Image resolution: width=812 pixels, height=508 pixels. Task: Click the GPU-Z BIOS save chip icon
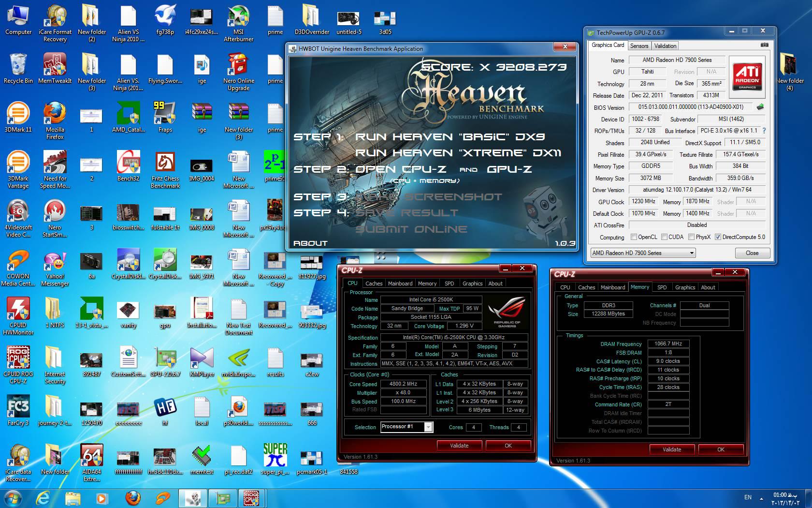pyautogui.click(x=760, y=107)
